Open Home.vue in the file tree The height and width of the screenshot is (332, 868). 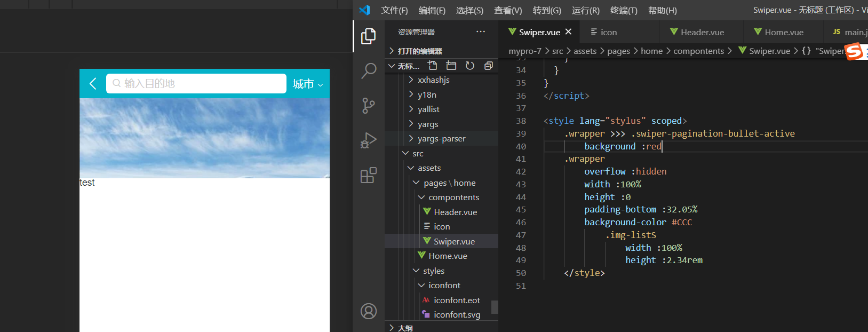click(448, 256)
